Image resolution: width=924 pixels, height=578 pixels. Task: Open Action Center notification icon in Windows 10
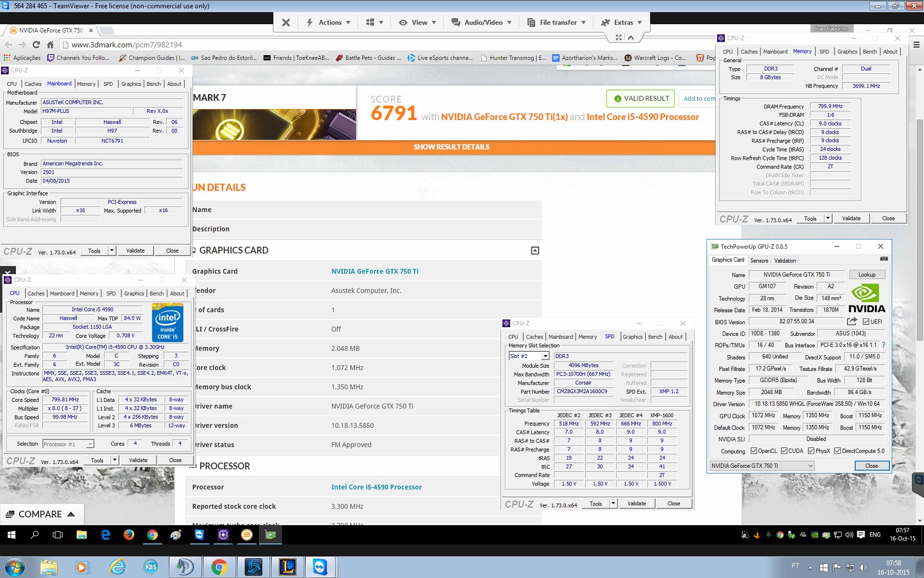point(861,535)
